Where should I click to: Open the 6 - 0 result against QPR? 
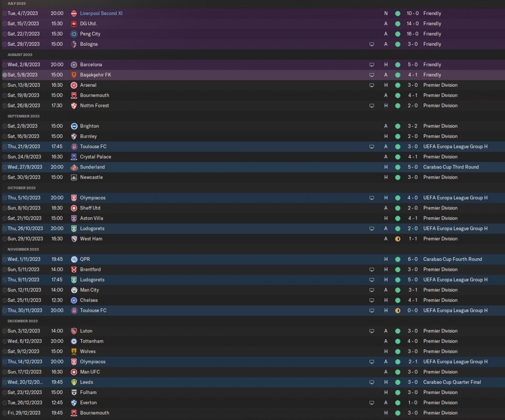point(413,259)
